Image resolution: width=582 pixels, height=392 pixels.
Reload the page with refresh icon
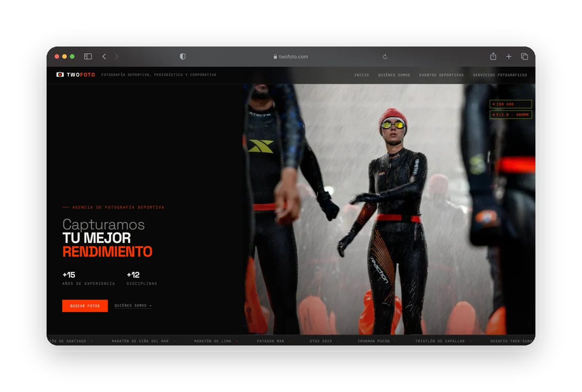tap(385, 57)
